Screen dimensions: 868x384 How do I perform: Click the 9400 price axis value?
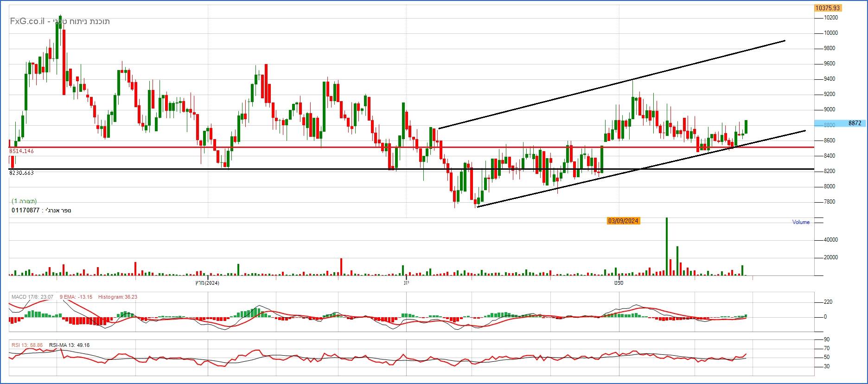tap(830, 79)
